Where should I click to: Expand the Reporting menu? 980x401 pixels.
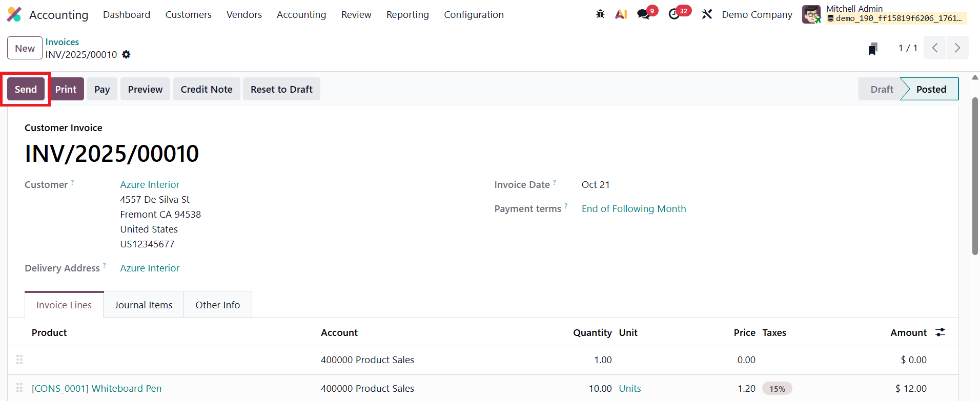coord(407,15)
